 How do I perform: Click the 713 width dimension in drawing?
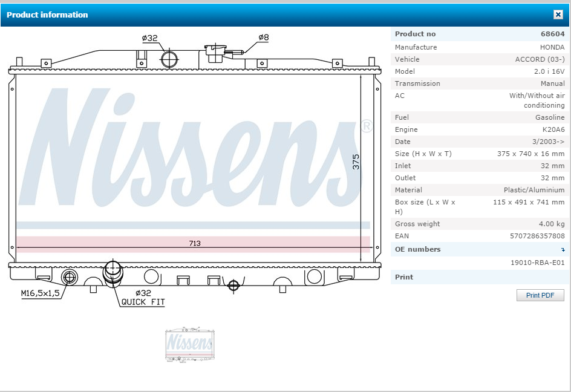pyautogui.click(x=195, y=243)
